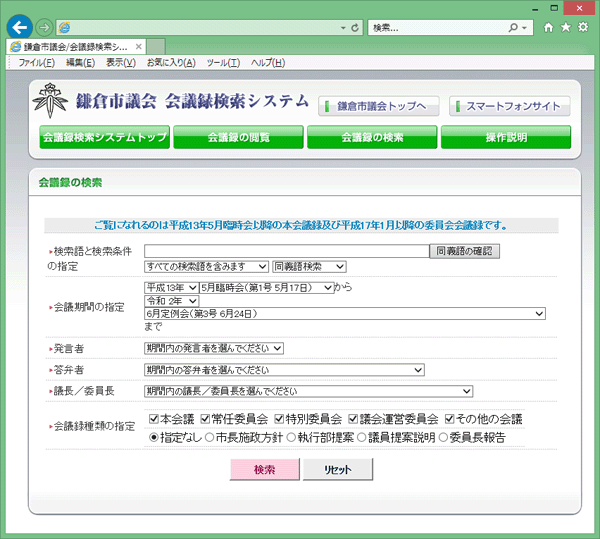600x539 pixels.
Task: Open the address bar history dropdown arrow
Action: click(343, 28)
